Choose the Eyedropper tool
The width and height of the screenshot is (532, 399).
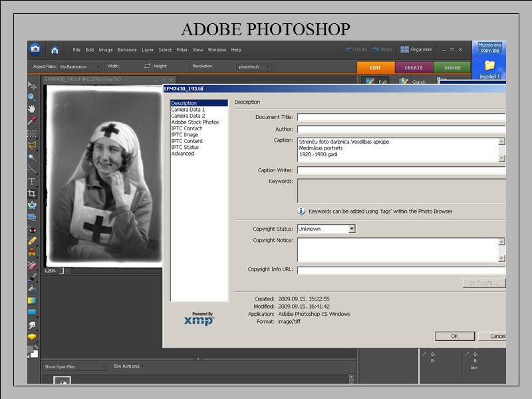point(32,120)
